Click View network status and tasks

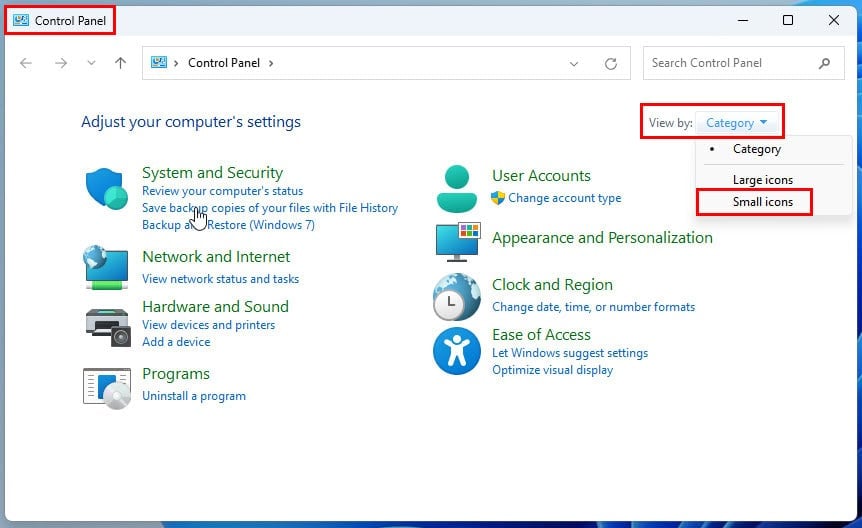click(220, 279)
